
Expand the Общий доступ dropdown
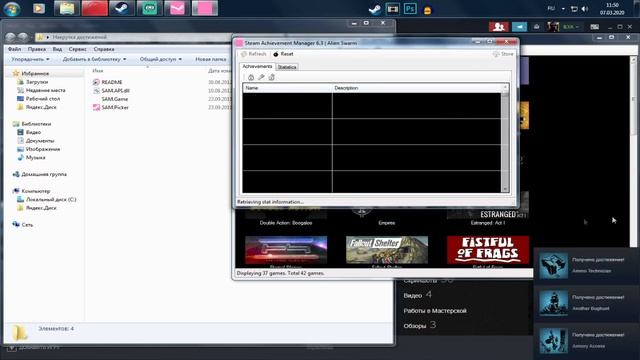coord(161,59)
